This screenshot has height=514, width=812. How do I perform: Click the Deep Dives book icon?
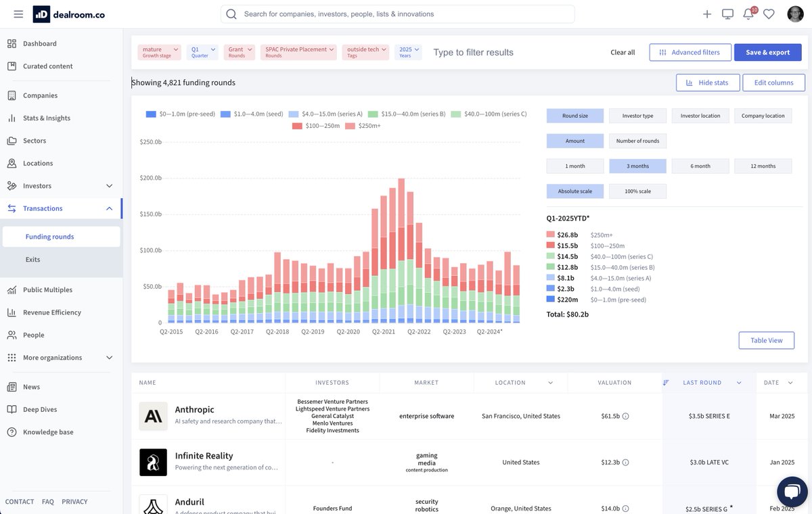pyautogui.click(x=12, y=409)
